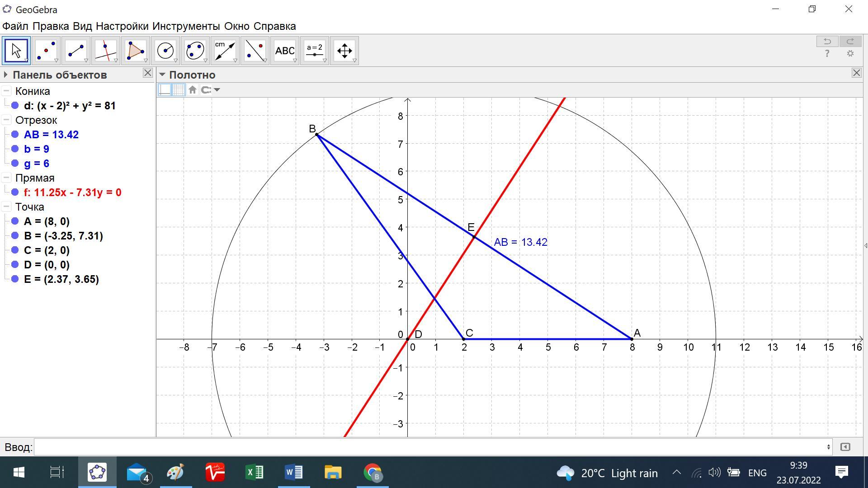Open point capturing dropdown in style bar
This screenshot has height=488, width=868.
pos(211,90)
